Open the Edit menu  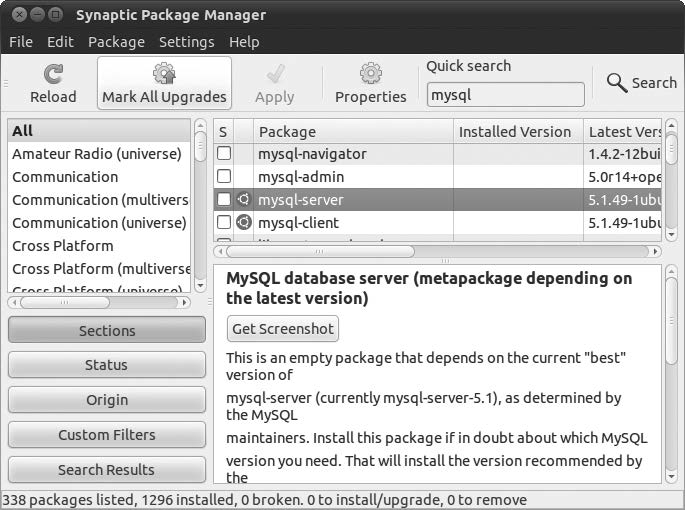(x=60, y=42)
